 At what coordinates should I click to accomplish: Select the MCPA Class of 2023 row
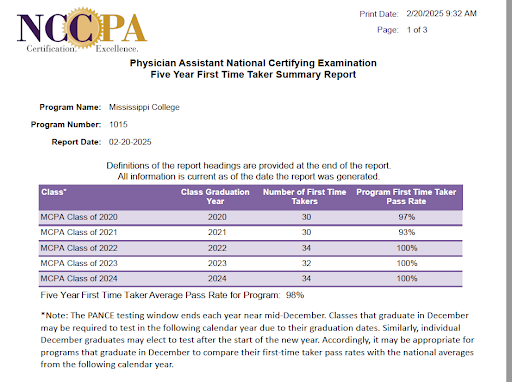(x=251, y=263)
